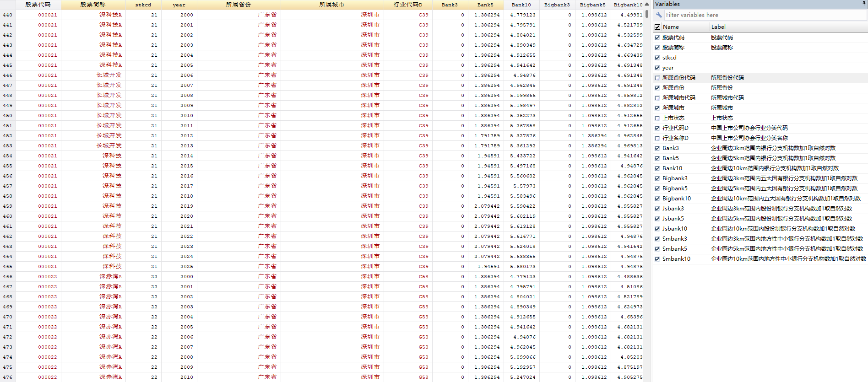Click the pin icon of the Variables panel
Viewport: 868px width, 382px height.
[x=864, y=4]
